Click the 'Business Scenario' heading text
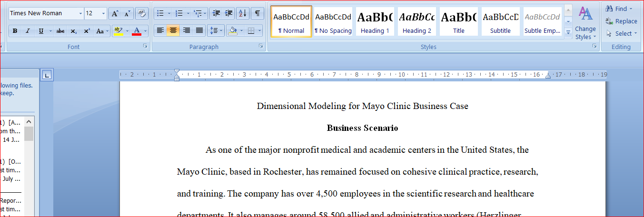Viewport: 644px width, 217px height. pyautogui.click(x=362, y=128)
